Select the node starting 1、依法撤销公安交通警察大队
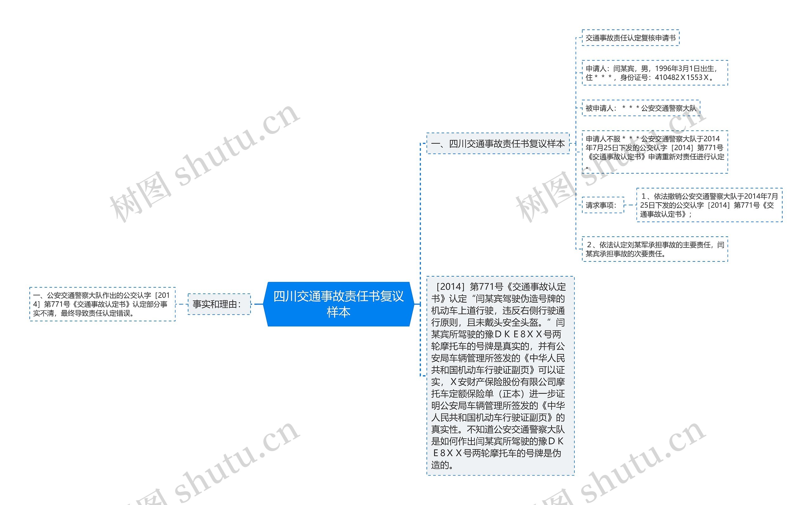812x505 pixels. pos(709,205)
